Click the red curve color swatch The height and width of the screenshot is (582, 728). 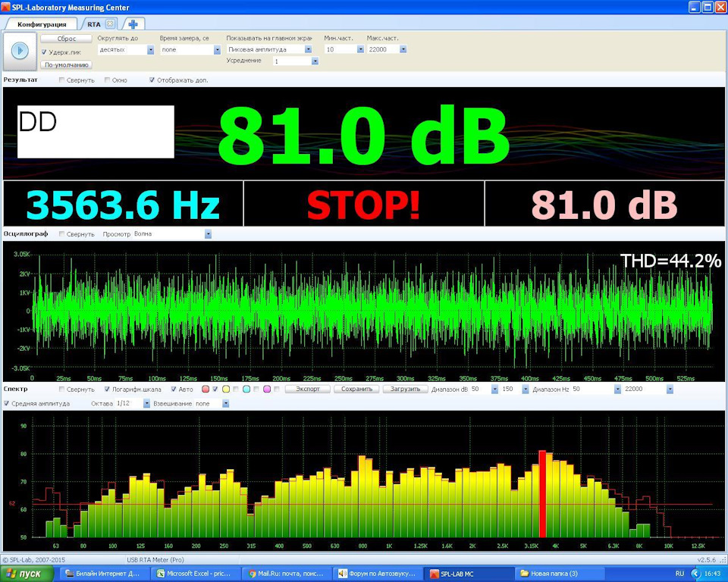click(x=206, y=390)
